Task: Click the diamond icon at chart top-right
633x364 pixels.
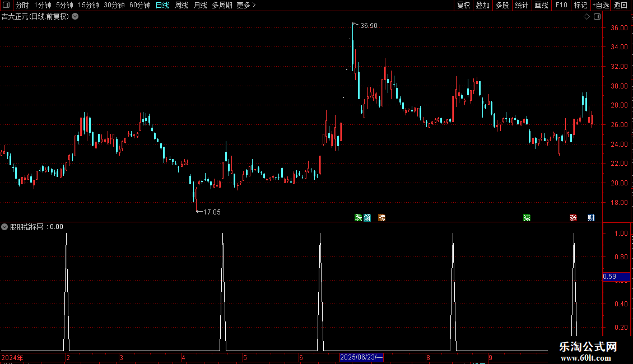Action: click(x=587, y=17)
